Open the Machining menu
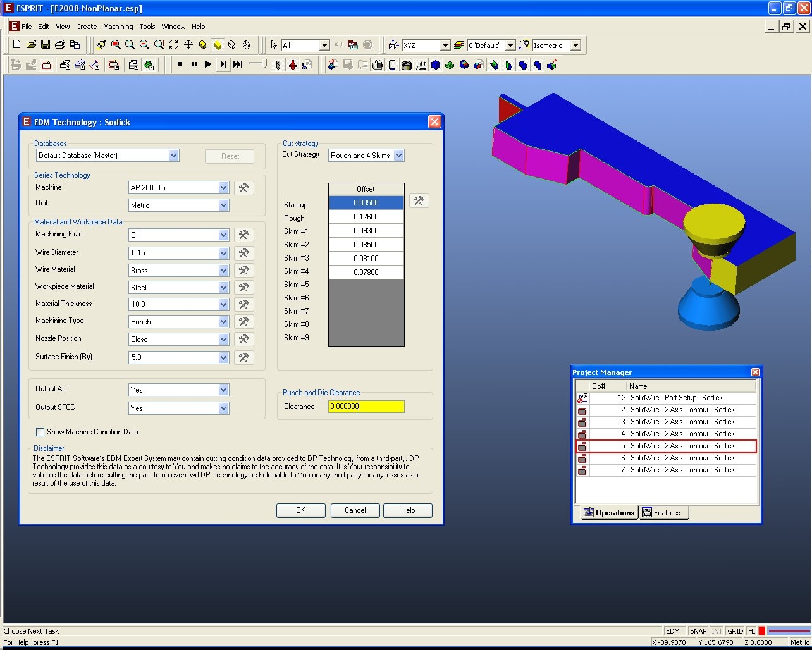The image size is (812, 650). pos(118,27)
